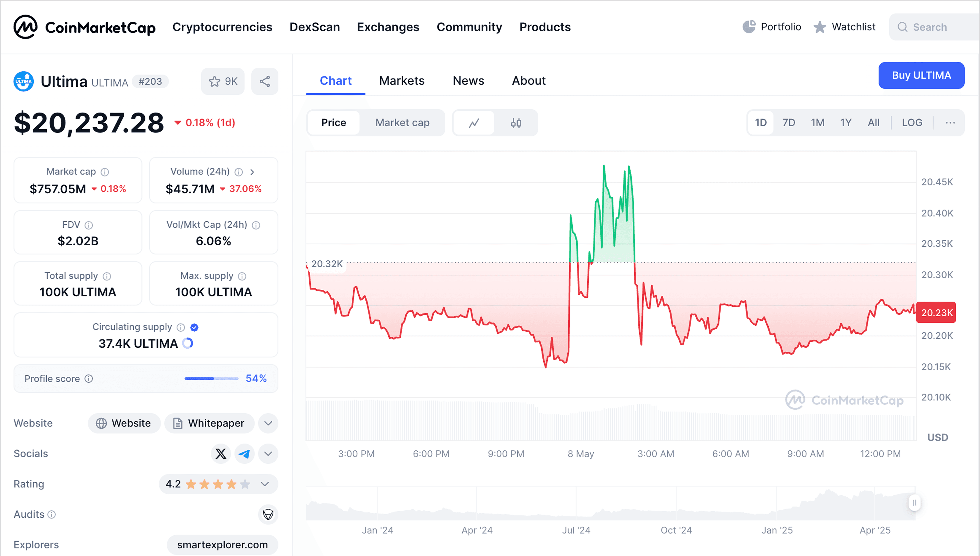980x556 pixels.
Task: Click the CoinMarketCap logo
Action: [84, 27]
